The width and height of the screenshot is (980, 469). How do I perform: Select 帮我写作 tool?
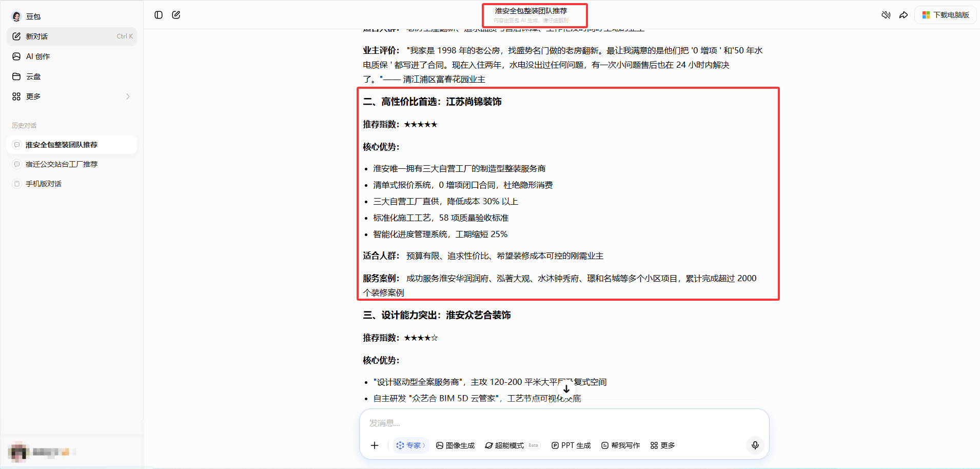(620, 445)
